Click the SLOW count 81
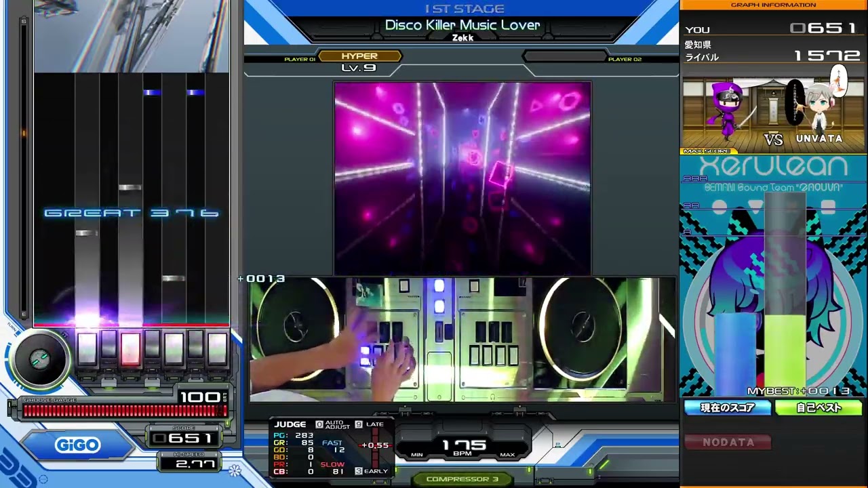The height and width of the screenshot is (488, 868). (x=339, y=472)
